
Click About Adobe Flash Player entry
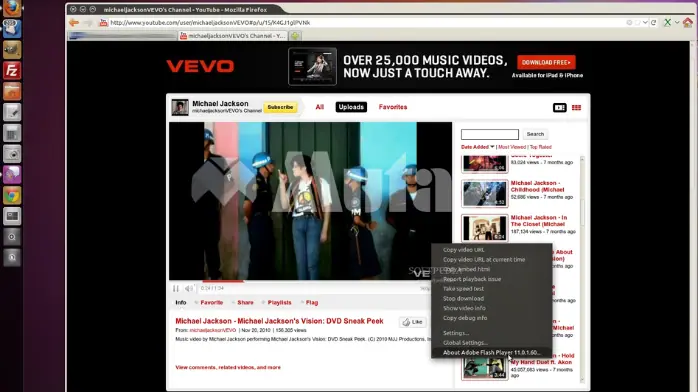pos(491,352)
